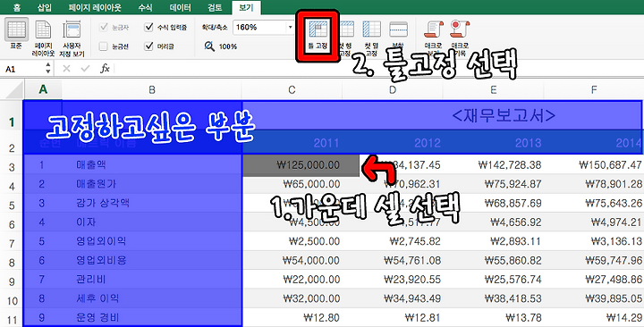Screen dimensions: 644x327
Task: Click cell ₩142,728.38
Action: point(493,165)
